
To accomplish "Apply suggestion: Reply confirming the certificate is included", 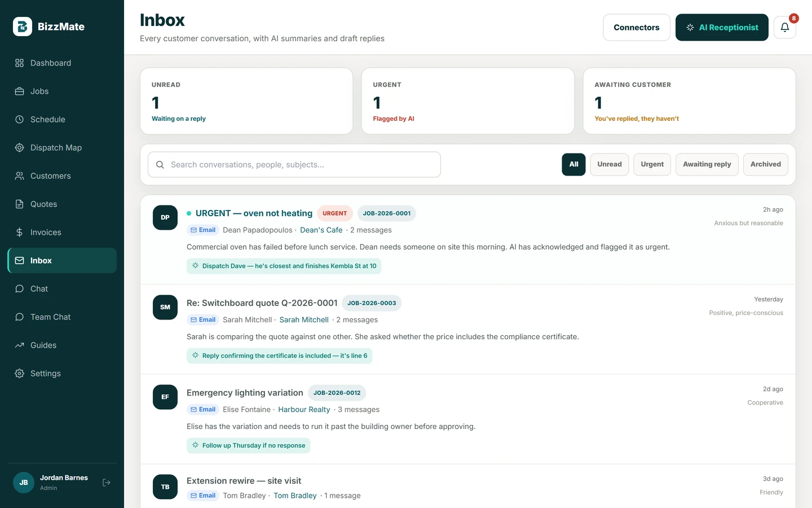I will (x=280, y=356).
